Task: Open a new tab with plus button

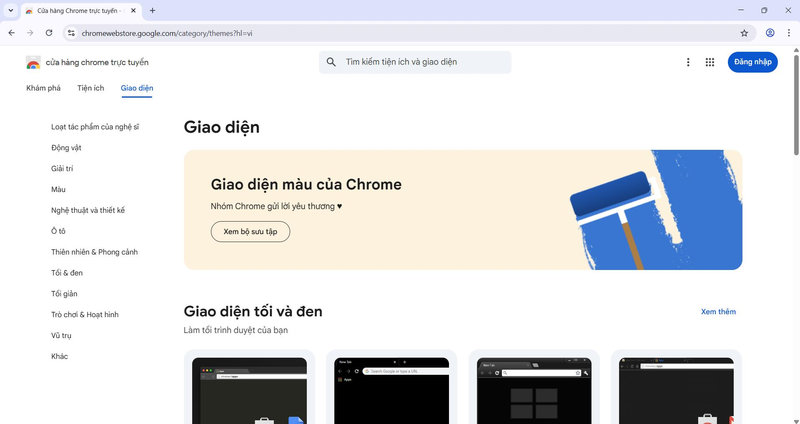Action: tap(153, 10)
